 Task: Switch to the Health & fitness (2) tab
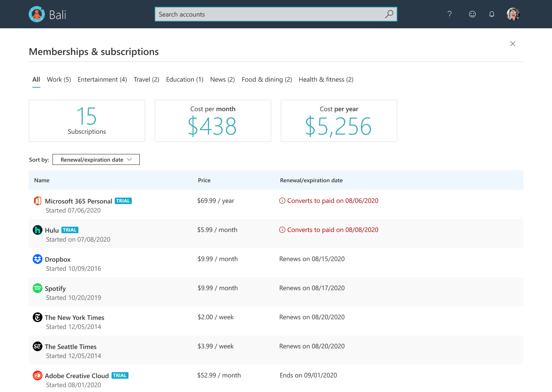pyautogui.click(x=326, y=80)
